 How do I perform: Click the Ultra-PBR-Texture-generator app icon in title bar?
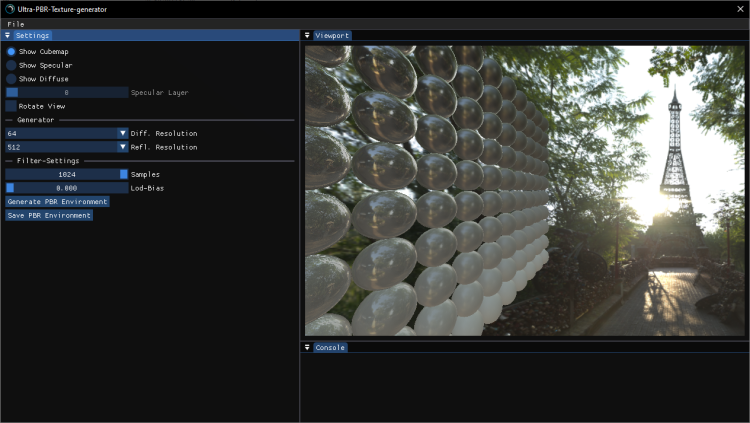[x=9, y=9]
